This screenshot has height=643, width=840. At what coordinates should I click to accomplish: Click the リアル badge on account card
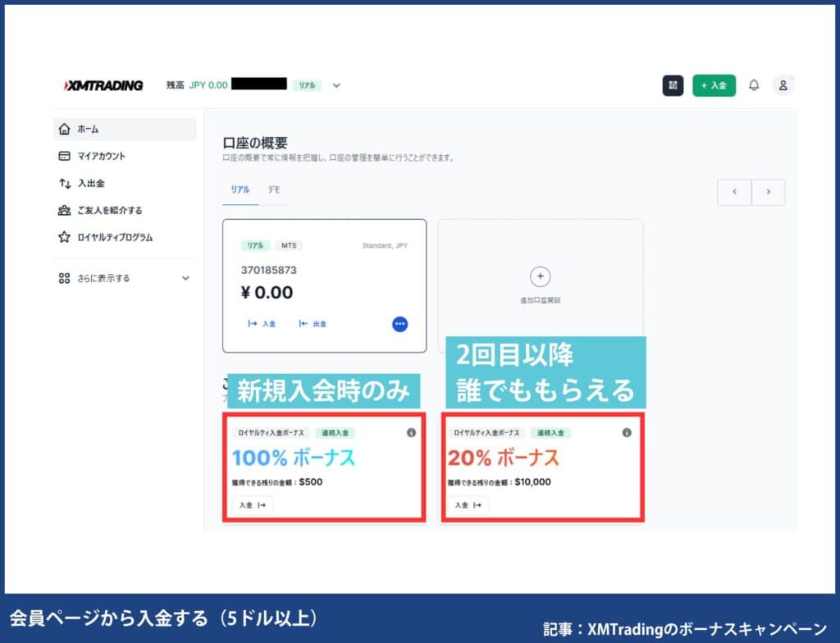[x=256, y=245]
